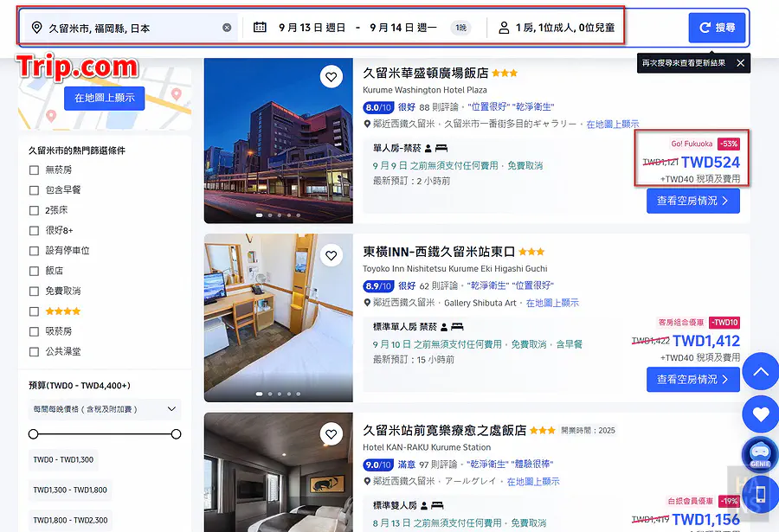The height and width of the screenshot is (532, 779).
Task: Click the bed icon next to 單人房-禁菸
Action: coord(441,149)
